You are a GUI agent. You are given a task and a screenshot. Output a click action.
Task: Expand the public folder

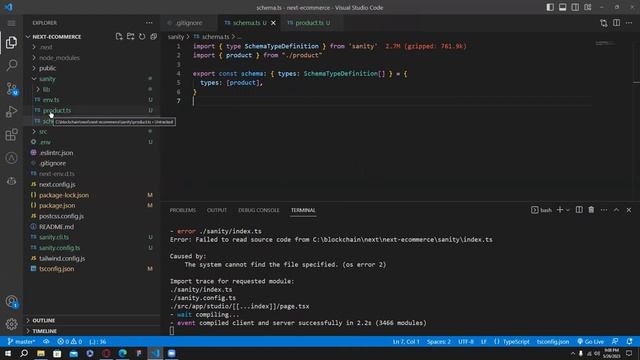(x=47, y=69)
